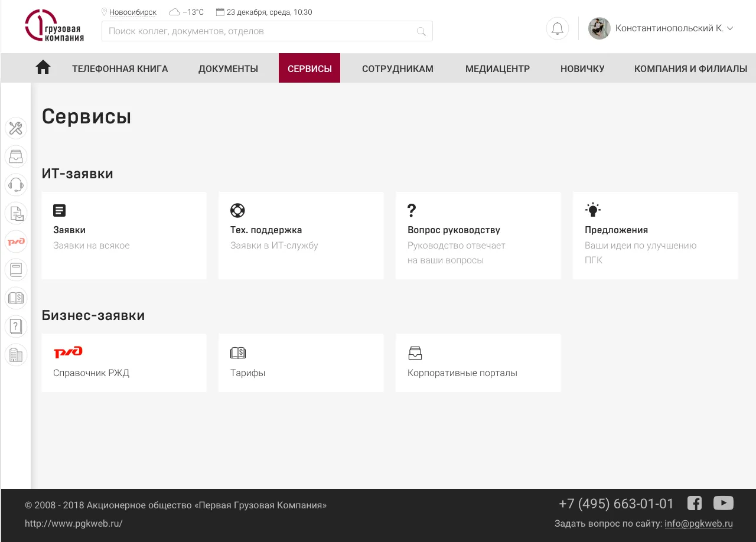This screenshot has width=756, height=542.
Task: Click description Заявки на всякое
Action: coord(91,246)
